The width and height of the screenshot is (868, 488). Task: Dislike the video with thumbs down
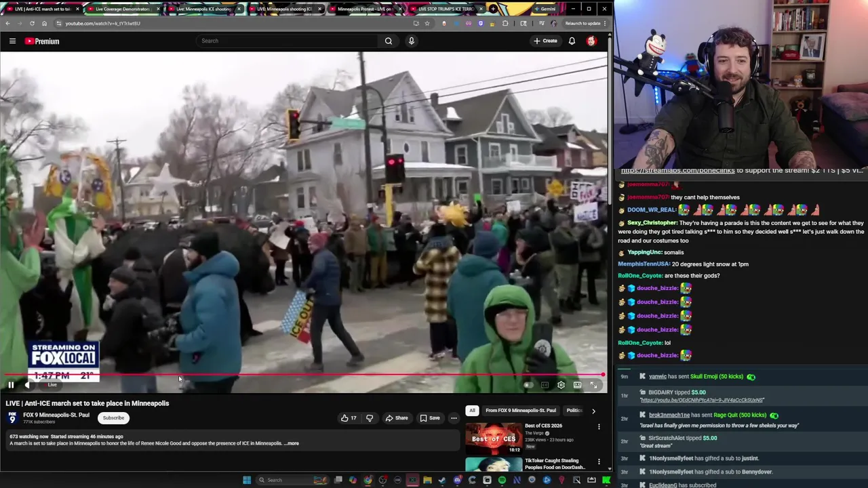pos(370,418)
